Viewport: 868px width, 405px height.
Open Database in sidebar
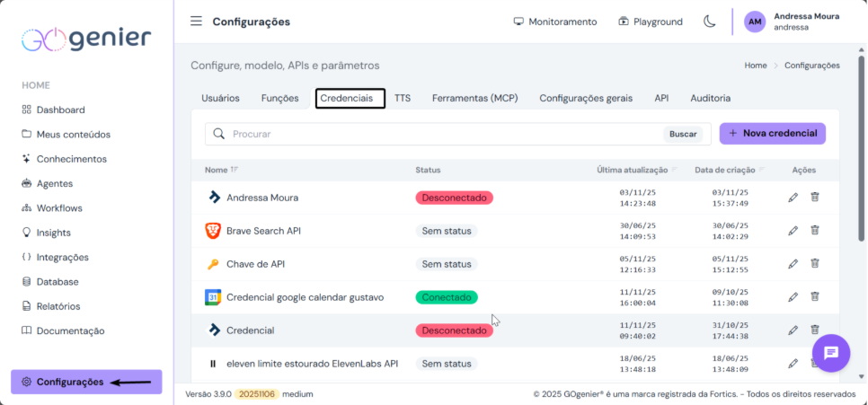49,282
